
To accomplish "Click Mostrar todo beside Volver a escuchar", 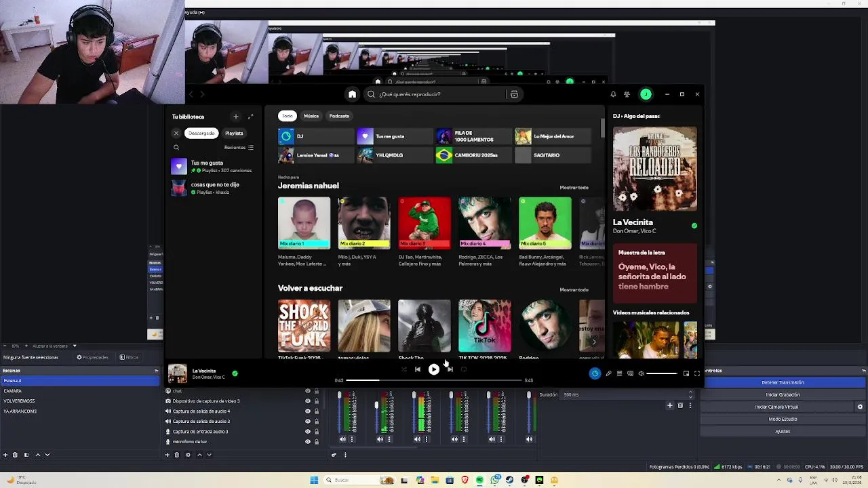I will pyautogui.click(x=574, y=290).
